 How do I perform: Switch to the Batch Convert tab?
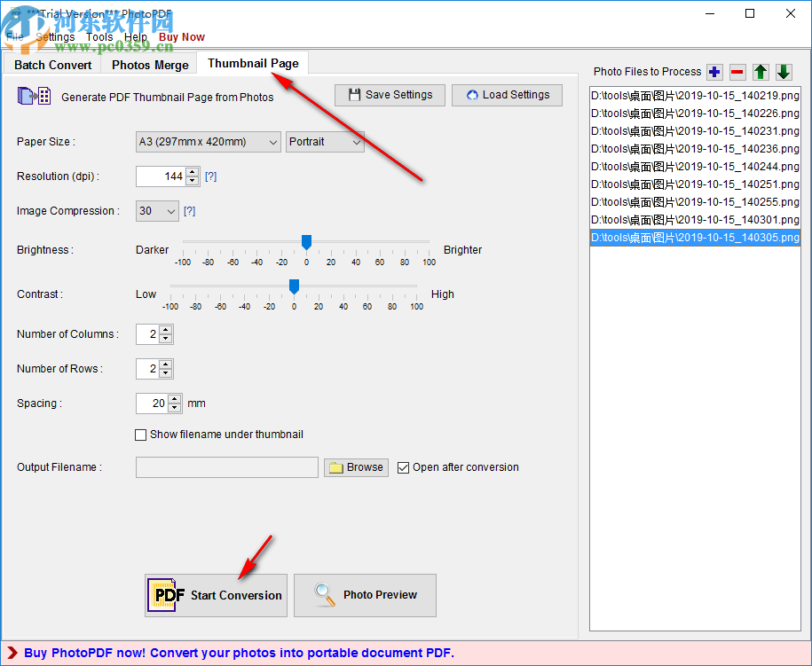pos(52,65)
